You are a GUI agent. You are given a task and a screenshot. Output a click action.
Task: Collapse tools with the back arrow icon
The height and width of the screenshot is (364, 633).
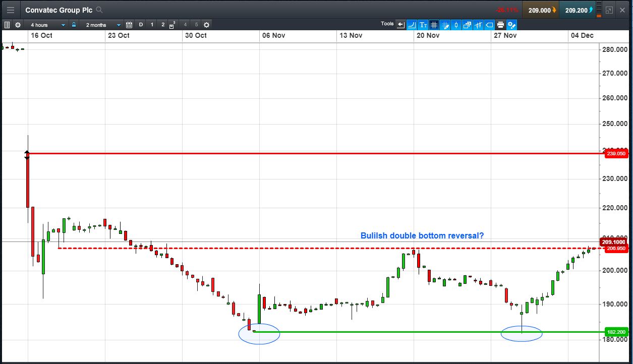(x=401, y=25)
